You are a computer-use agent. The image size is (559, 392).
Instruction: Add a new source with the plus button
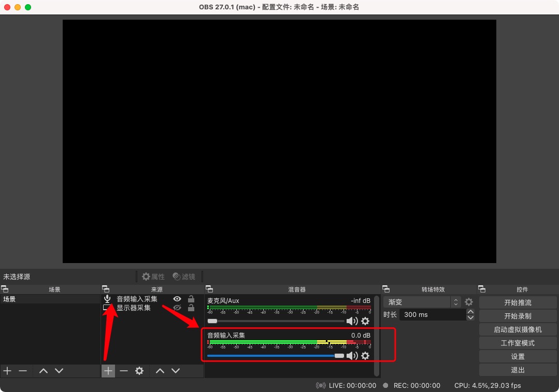point(108,371)
